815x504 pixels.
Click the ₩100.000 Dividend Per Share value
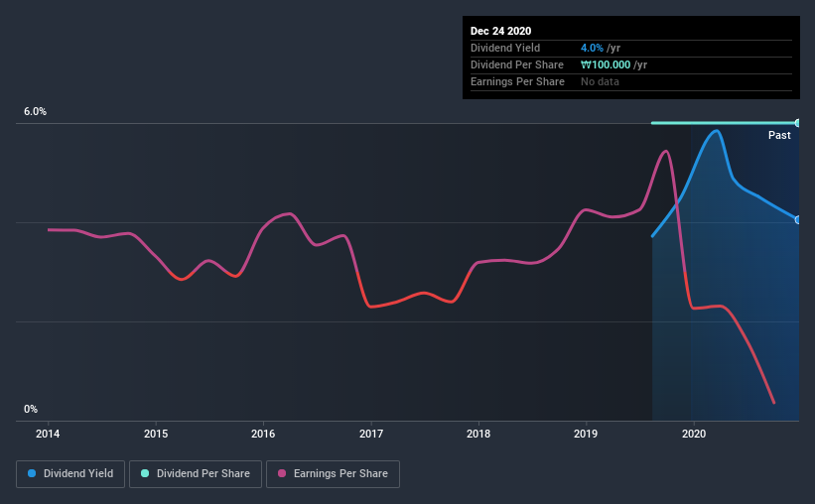click(606, 64)
